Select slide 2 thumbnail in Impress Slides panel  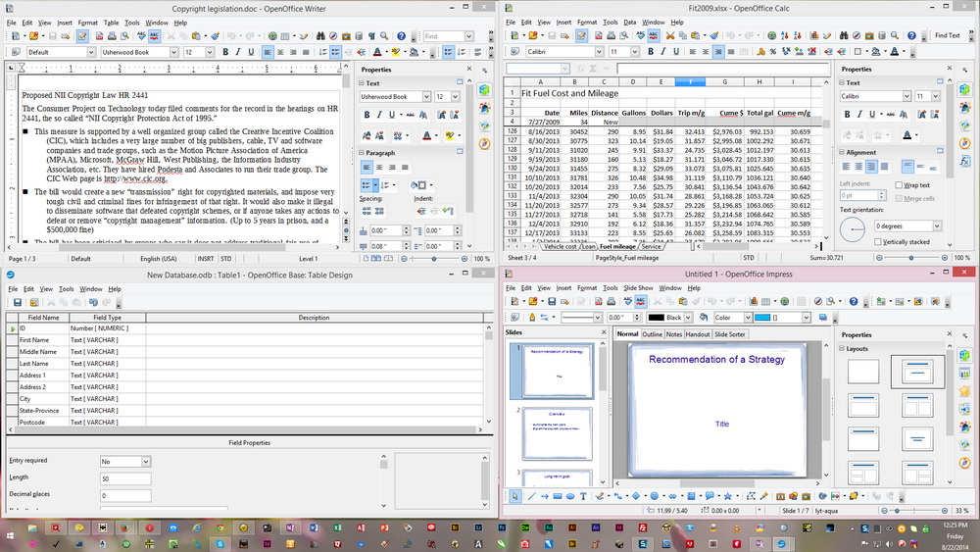[557, 433]
